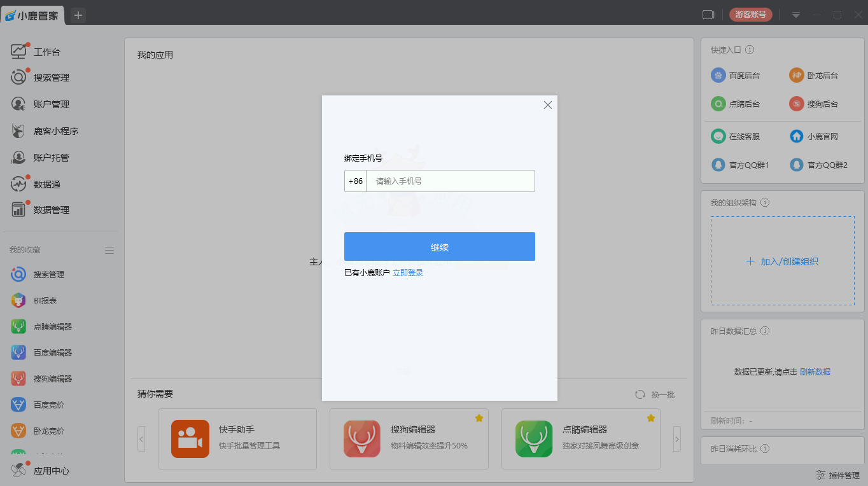The height and width of the screenshot is (486, 868).
Task: Go to next recommended apps with right arrow
Action: click(677, 439)
